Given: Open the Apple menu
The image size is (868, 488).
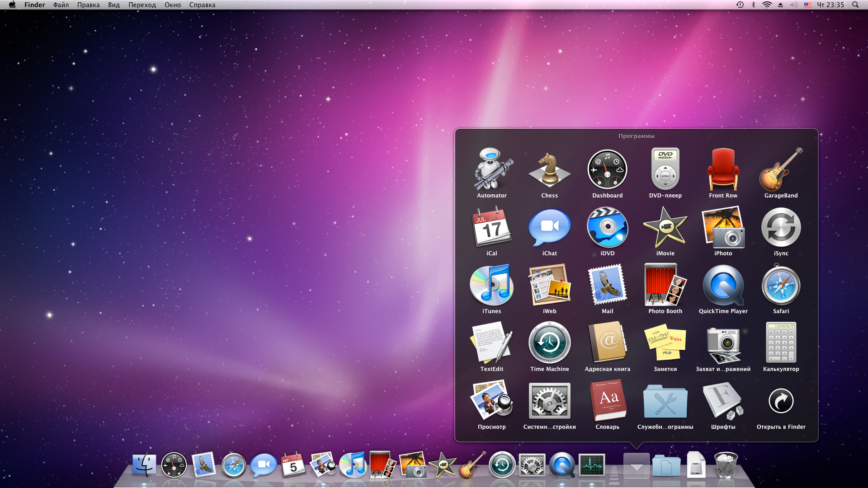Looking at the screenshot, I should (12, 5).
